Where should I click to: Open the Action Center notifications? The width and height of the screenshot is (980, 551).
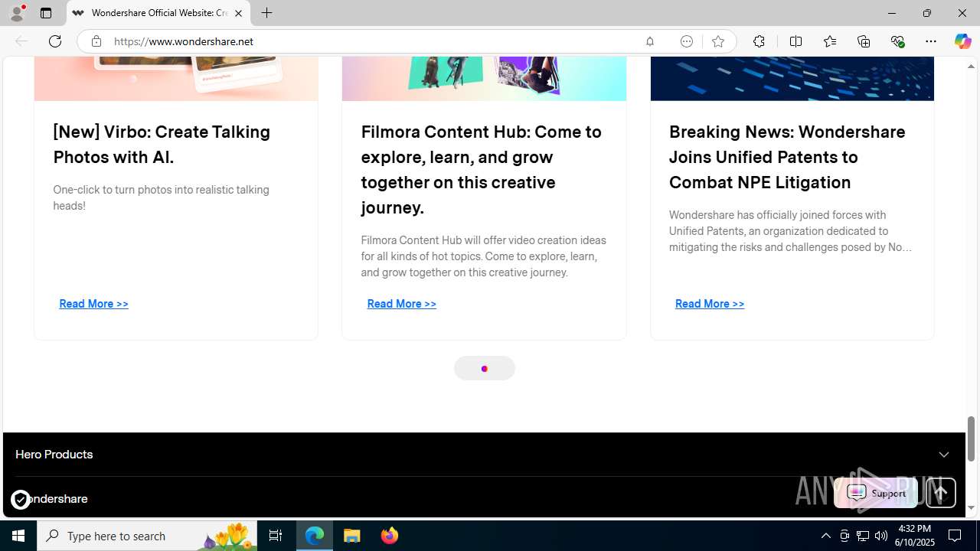click(955, 536)
